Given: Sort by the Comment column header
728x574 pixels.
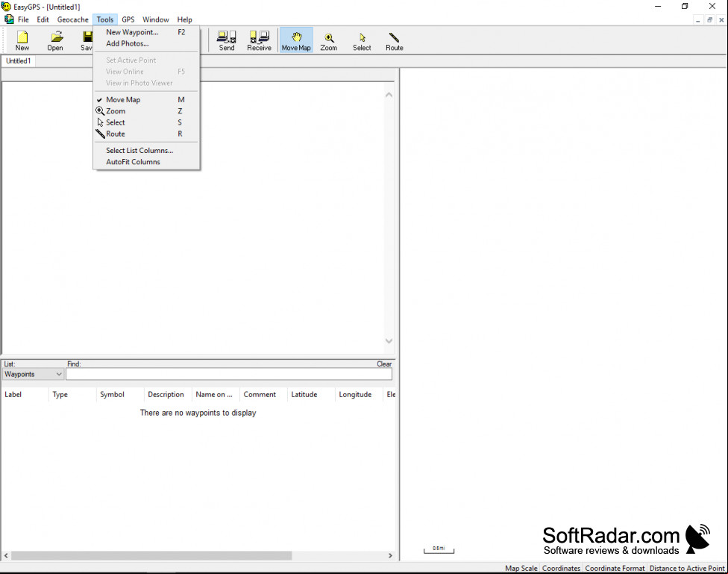Looking at the screenshot, I should (264, 395).
